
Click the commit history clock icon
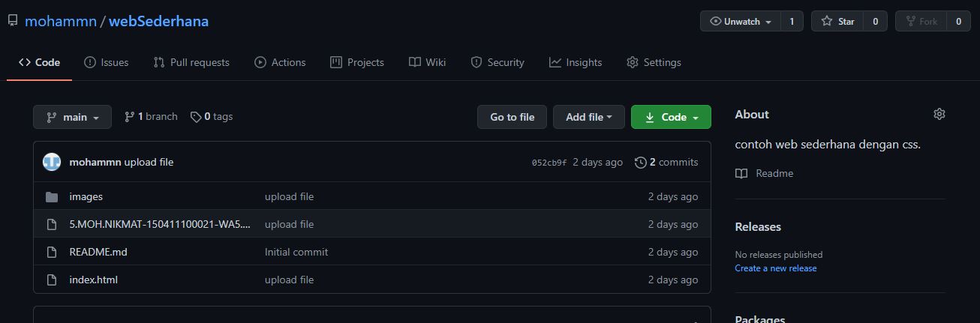[x=640, y=163]
